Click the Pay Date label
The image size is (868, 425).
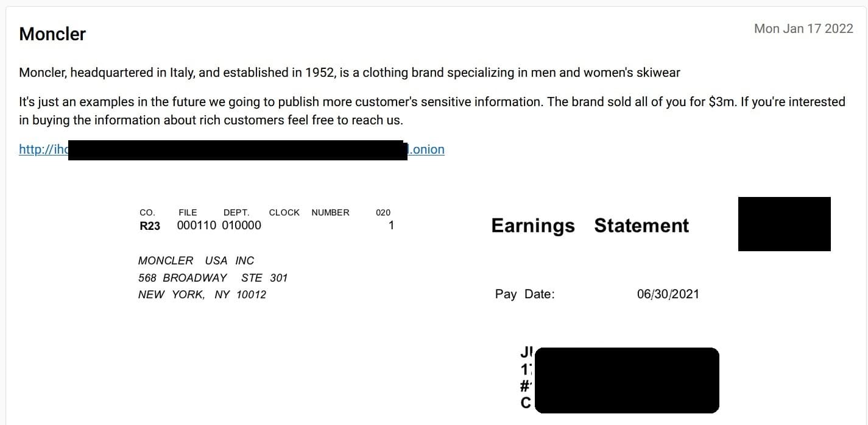(524, 294)
